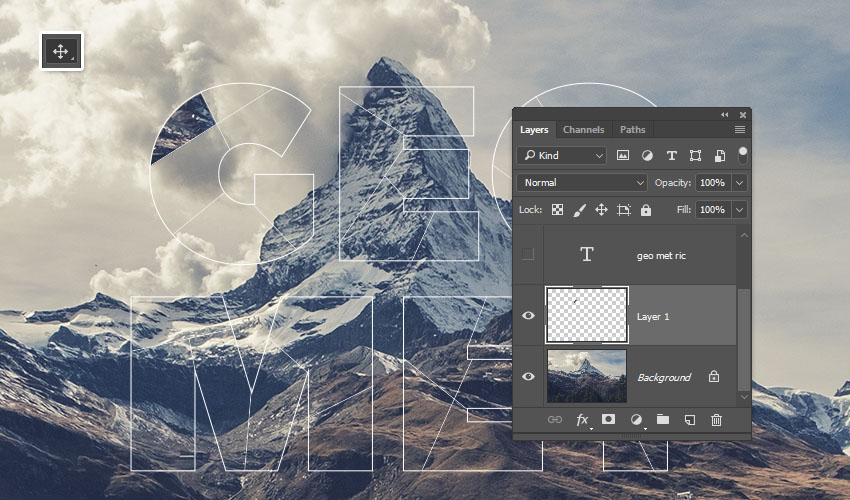Expand the Opacity slider arrow
850x500 pixels.
pyautogui.click(x=740, y=183)
